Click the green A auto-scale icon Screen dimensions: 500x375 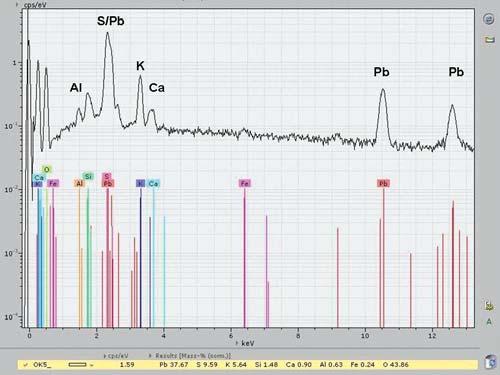(489, 322)
